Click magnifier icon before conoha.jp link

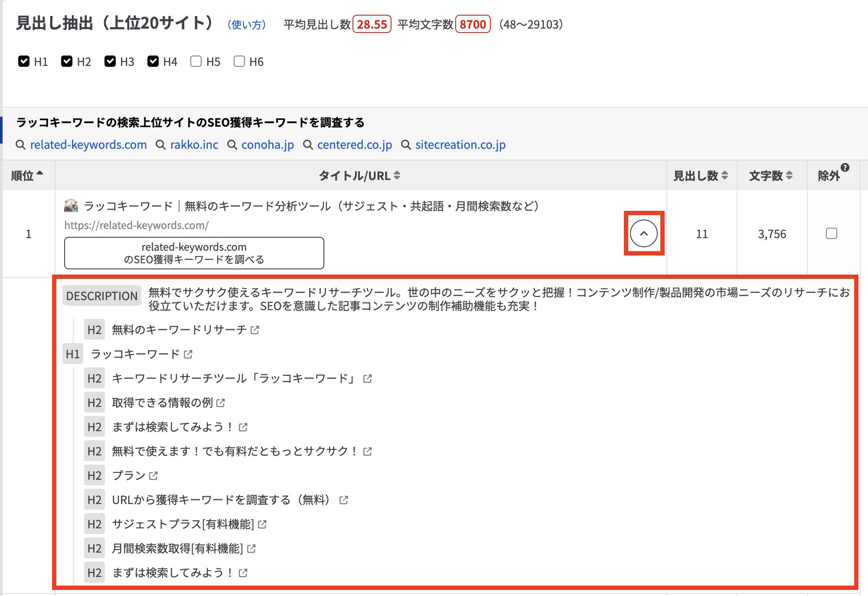[x=232, y=145]
